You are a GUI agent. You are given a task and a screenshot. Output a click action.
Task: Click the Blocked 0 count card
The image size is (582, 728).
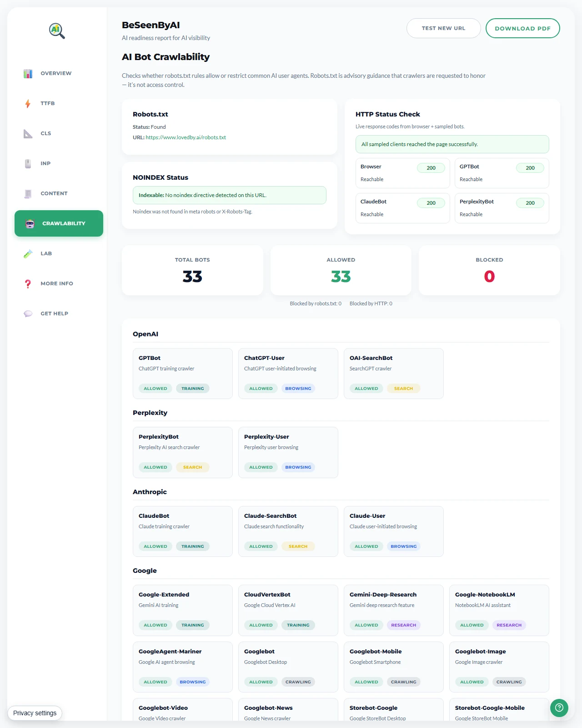[489, 270]
